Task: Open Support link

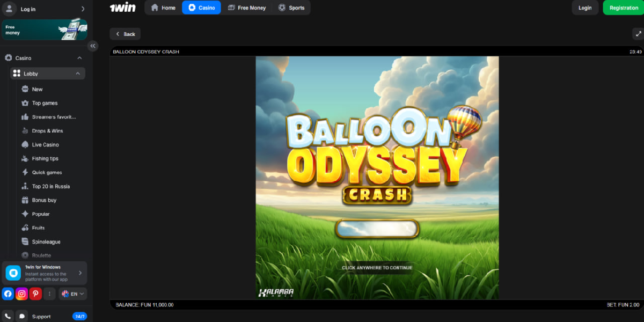Action: point(41,317)
